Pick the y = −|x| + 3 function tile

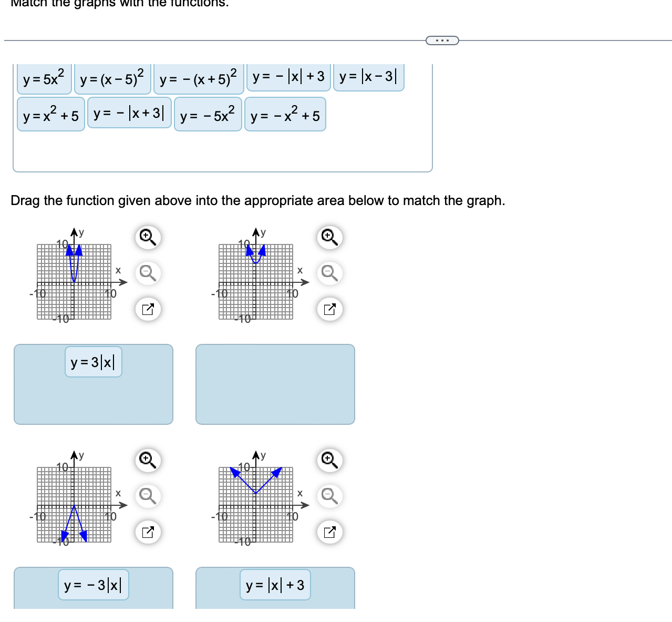pos(288,76)
